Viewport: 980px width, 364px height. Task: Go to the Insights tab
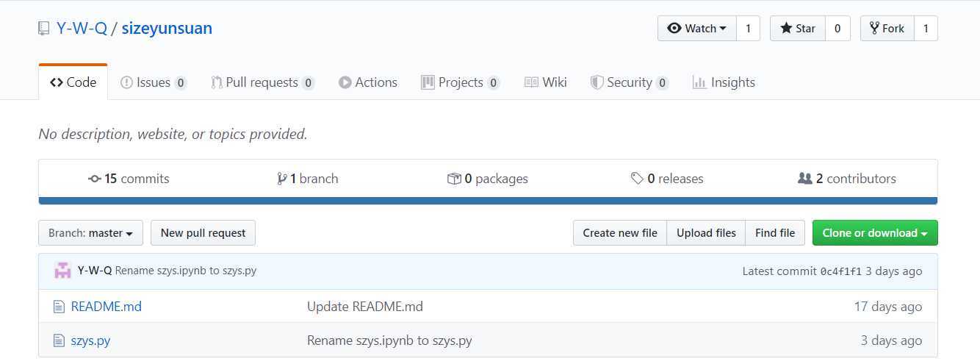[724, 82]
